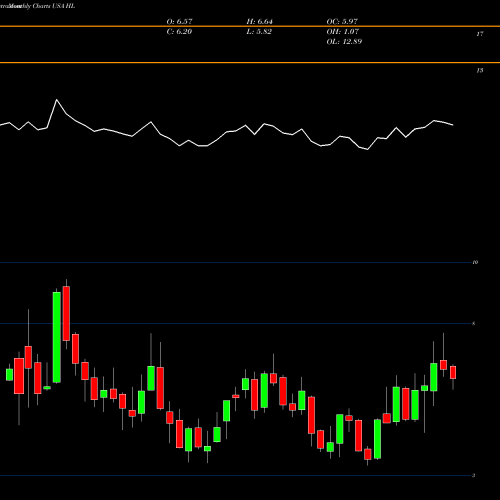This screenshot has height=500, width=500.
Task: Select the OC: 5.97 readout
Action: pyautogui.click(x=342, y=22)
